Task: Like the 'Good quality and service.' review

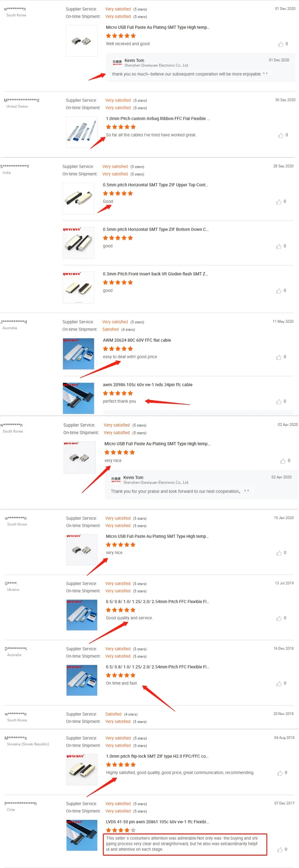Action: (279, 619)
